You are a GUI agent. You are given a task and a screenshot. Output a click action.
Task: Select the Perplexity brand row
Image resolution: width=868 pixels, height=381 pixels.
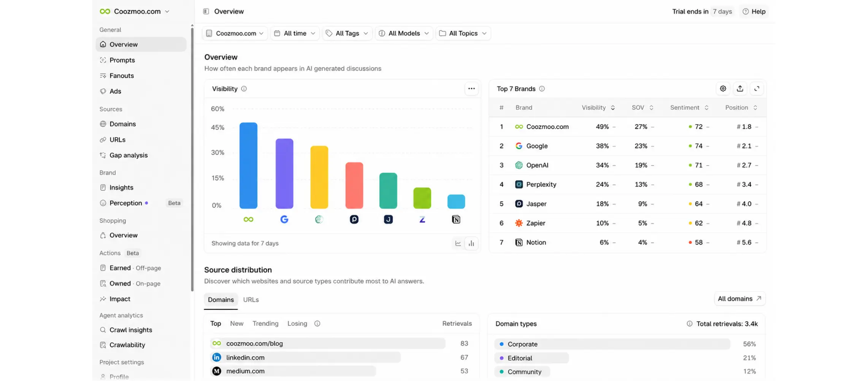628,185
